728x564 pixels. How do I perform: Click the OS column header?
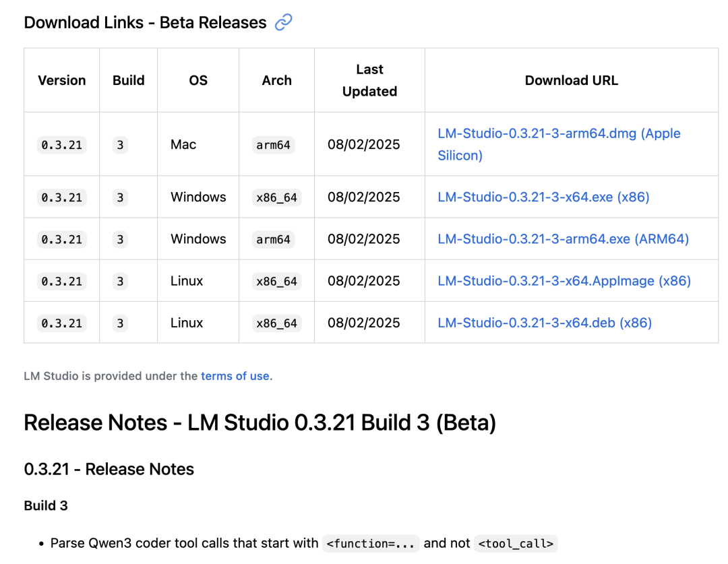pos(198,80)
